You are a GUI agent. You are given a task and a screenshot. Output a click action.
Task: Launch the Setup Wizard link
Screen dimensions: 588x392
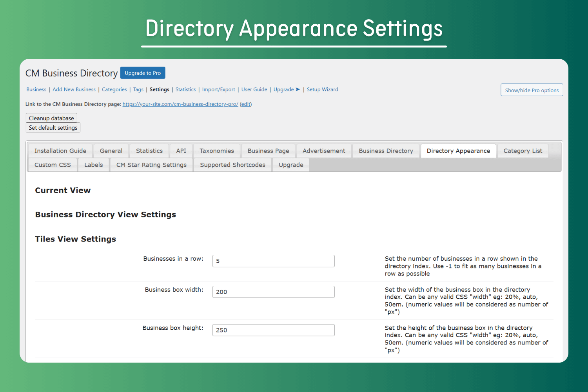[323, 89]
